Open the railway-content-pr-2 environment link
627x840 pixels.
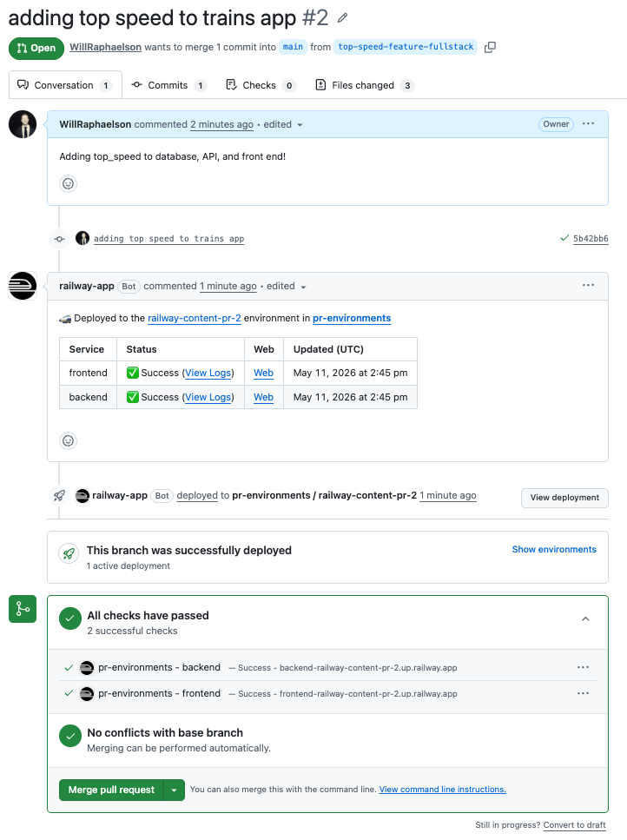coord(195,318)
